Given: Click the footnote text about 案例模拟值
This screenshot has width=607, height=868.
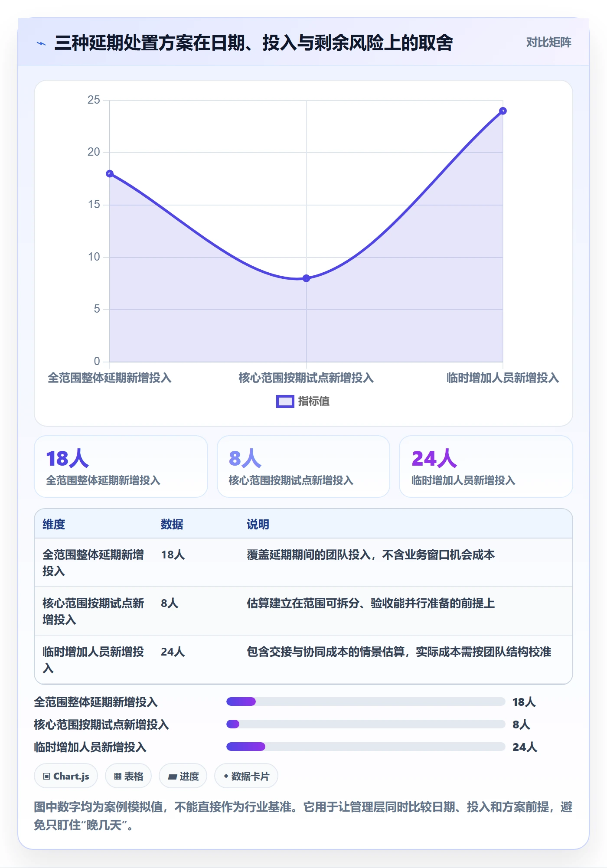Looking at the screenshot, I should pos(303,816).
